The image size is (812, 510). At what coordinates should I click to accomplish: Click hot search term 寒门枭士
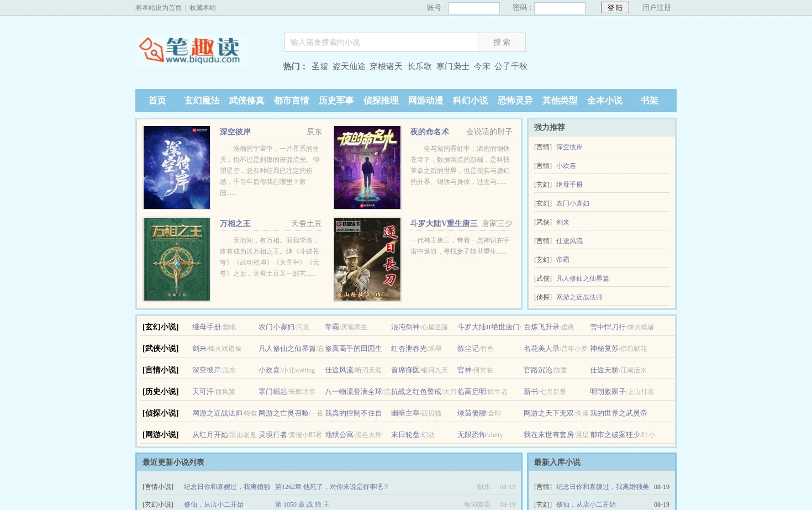tap(453, 66)
